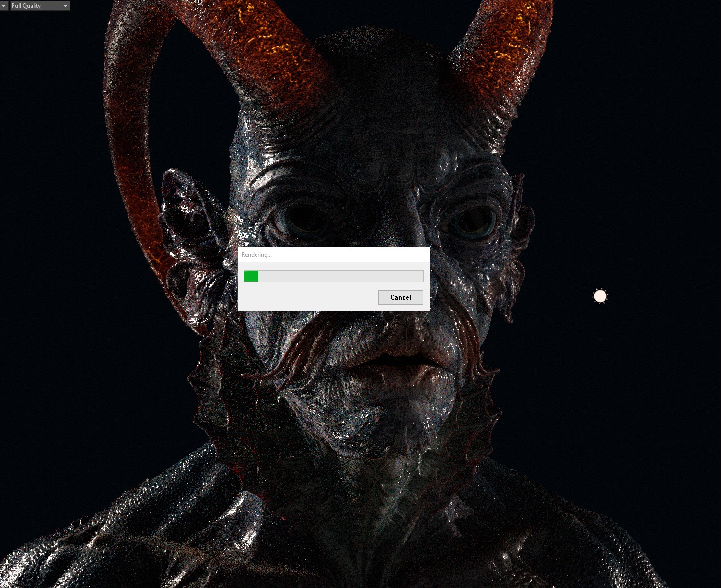Image resolution: width=721 pixels, height=588 pixels.
Task: Click the green filled part of progress bar
Action: pos(251,276)
